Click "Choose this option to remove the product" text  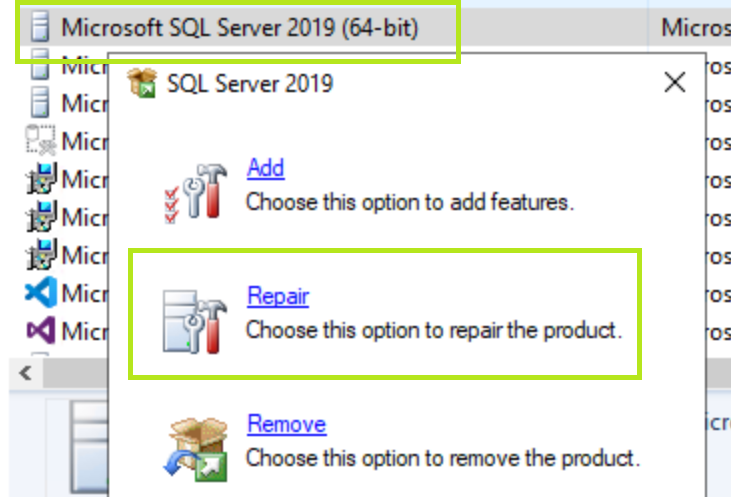click(x=442, y=458)
